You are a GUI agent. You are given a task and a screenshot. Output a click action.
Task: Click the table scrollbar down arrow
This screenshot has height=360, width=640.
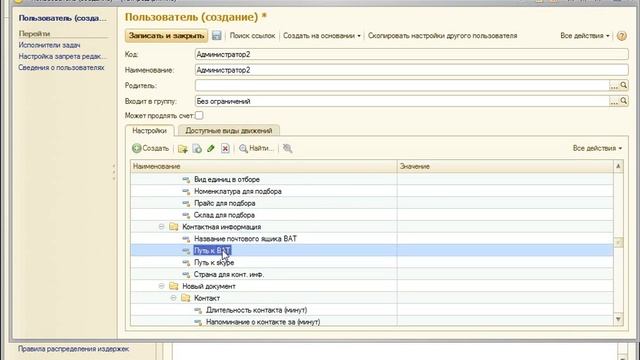click(x=618, y=319)
